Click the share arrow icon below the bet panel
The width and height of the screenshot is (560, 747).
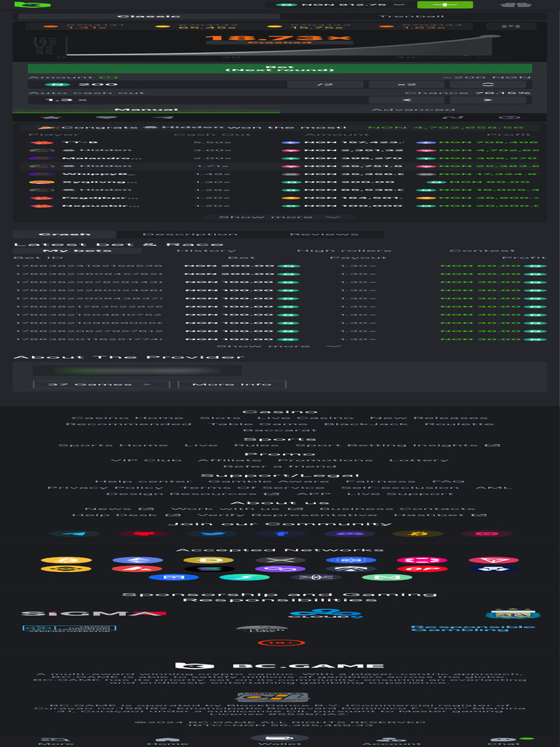pyautogui.click(x=162, y=117)
